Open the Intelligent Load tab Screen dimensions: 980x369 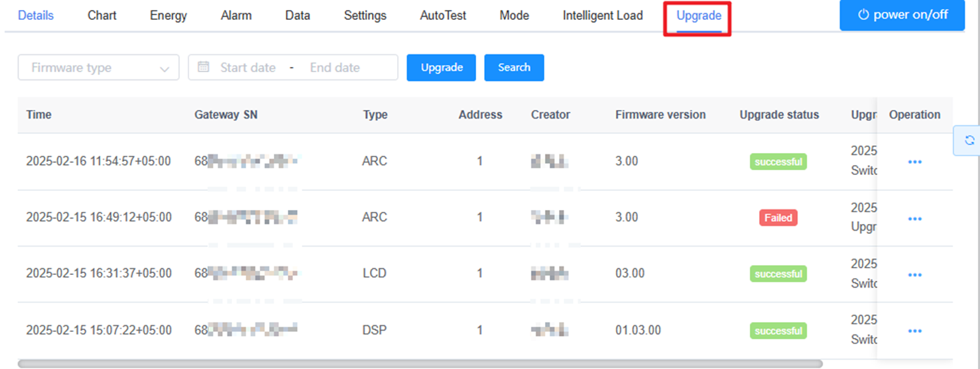(x=603, y=15)
